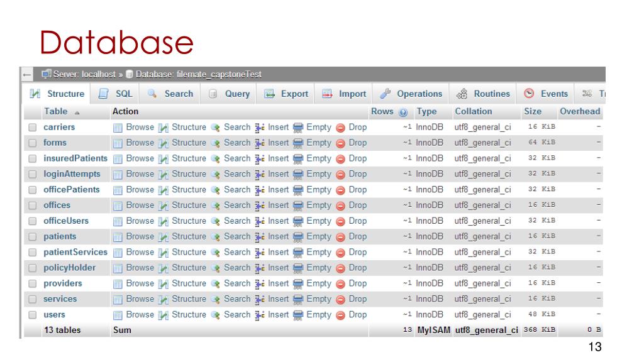Check the carriers table checkbox

[x=33, y=128]
